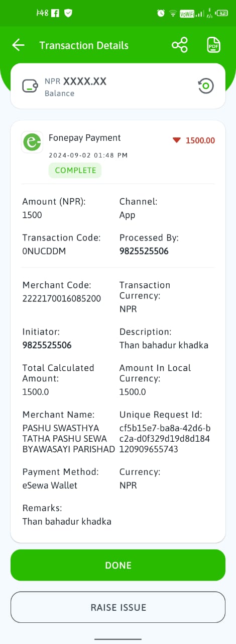The width and height of the screenshot is (236, 644).
Task: Tap the shield icon in the status bar
Action: coord(68,13)
